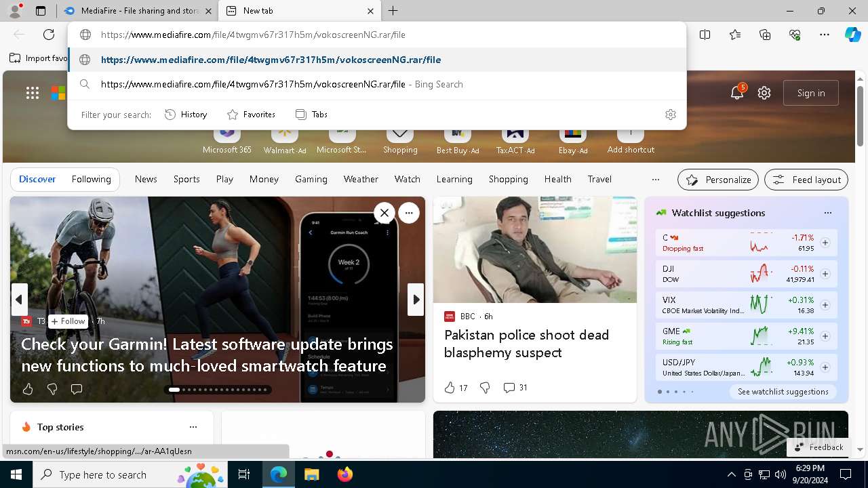The height and width of the screenshot is (488, 868).
Task: Open Feed layout options
Action: (806, 180)
